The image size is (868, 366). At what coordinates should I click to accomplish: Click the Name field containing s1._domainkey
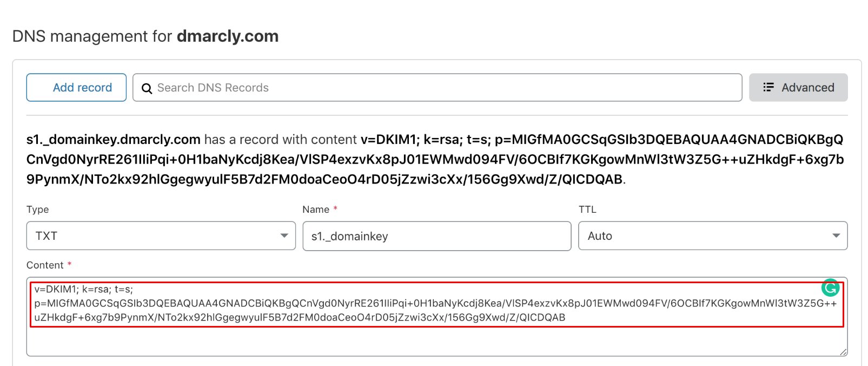coord(437,236)
